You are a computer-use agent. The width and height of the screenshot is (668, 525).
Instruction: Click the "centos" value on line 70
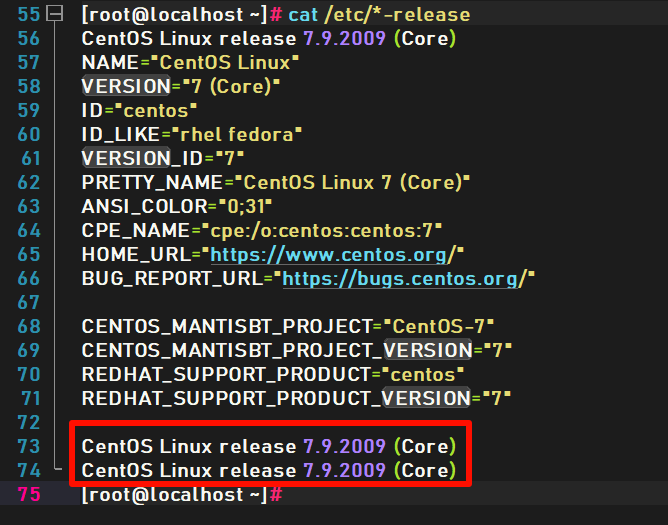coord(423,375)
